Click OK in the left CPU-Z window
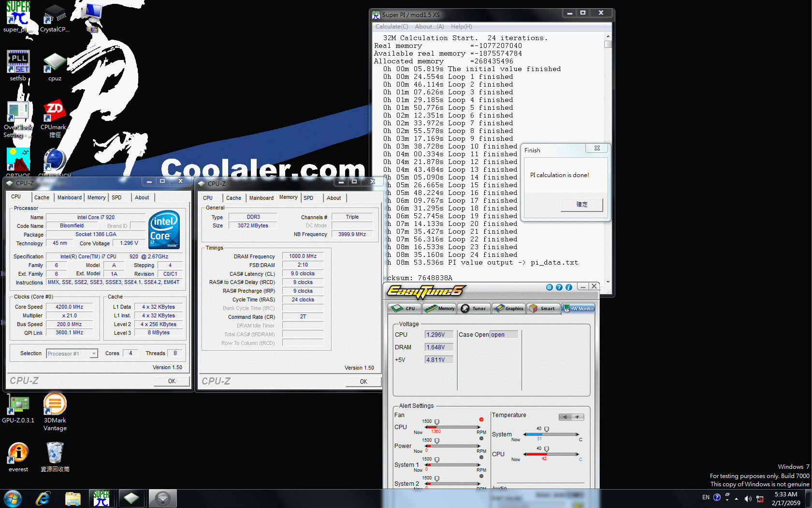The height and width of the screenshot is (508, 812). 172,381
